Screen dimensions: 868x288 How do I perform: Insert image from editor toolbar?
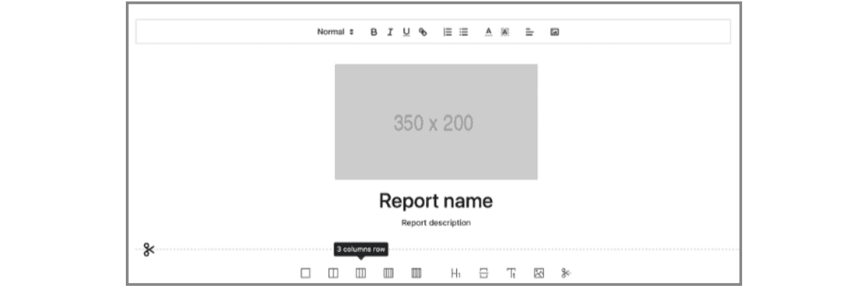[554, 32]
